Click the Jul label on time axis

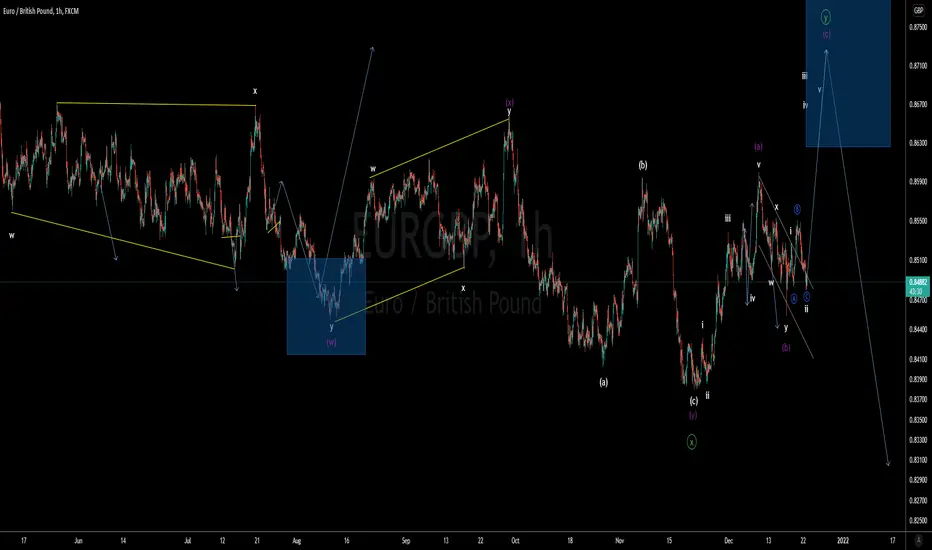[188, 540]
